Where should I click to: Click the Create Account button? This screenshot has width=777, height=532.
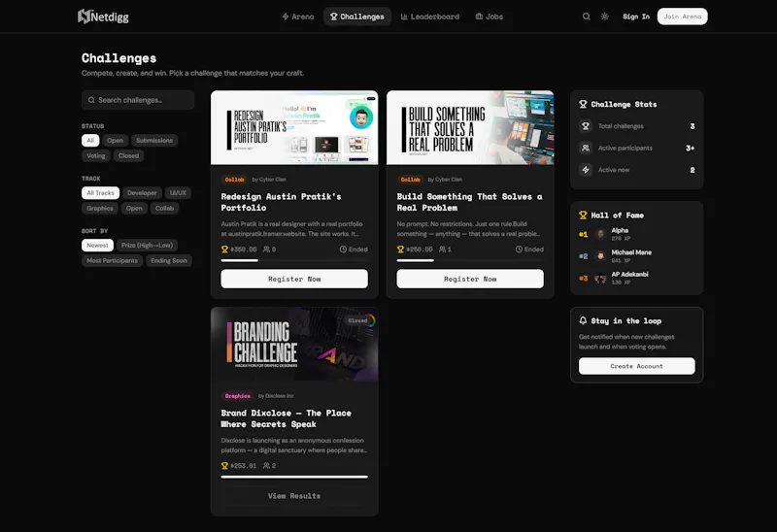(x=637, y=366)
